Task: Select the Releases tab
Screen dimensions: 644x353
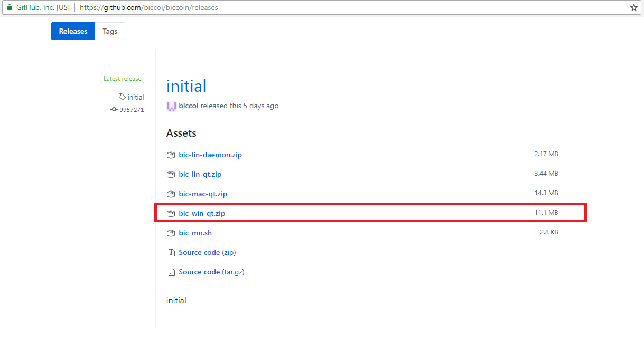Action: [x=73, y=31]
